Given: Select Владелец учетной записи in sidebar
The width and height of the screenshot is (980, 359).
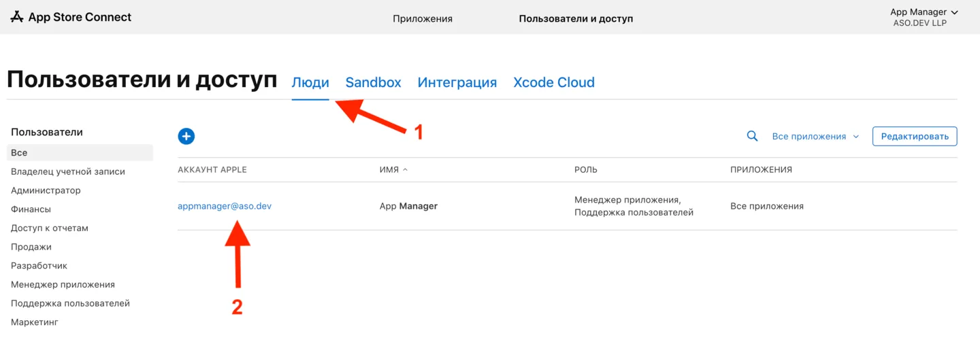Looking at the screenshot, I should 68,172.
